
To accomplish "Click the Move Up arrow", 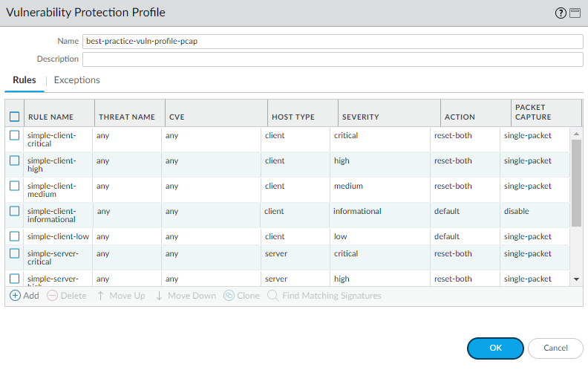I will point(100,296).
